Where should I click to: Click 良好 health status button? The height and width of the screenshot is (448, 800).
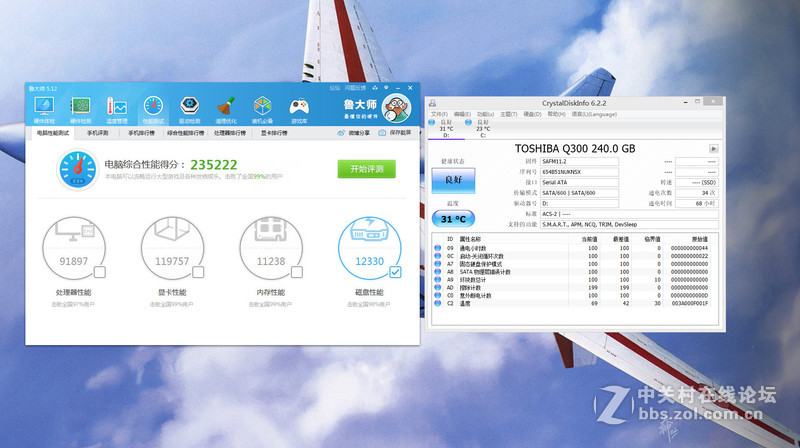pyautogui.click(x=453, y=180)
